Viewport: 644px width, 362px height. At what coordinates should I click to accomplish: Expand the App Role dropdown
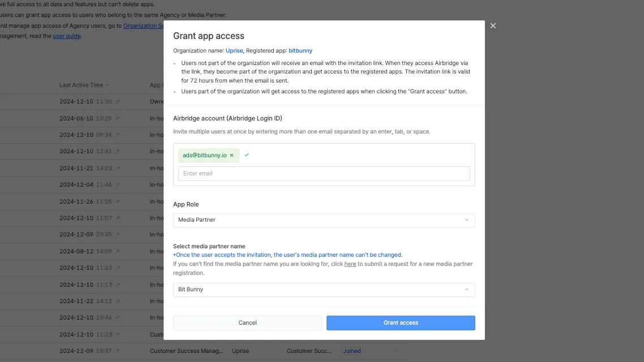coord(324,220)
